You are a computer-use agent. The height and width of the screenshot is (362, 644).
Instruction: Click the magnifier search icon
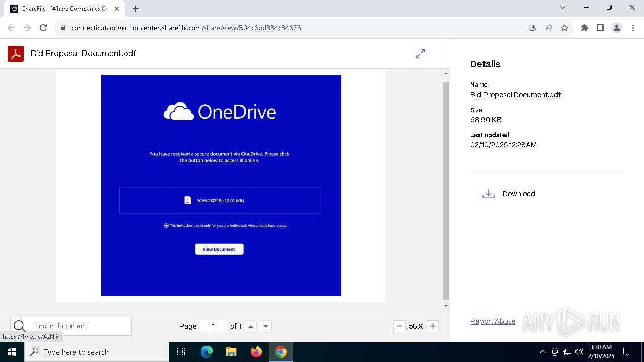pyautogui.click(x=19, y=326)
